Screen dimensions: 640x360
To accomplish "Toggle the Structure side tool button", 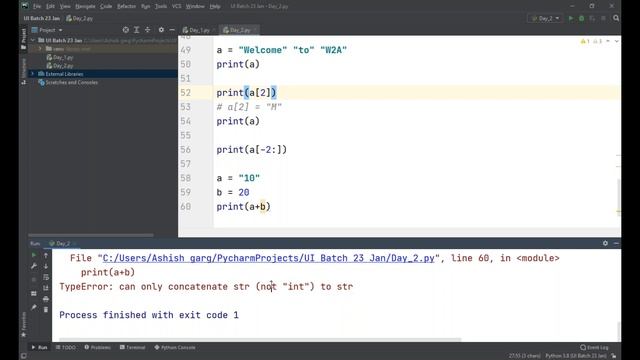I will pos(23,71).
